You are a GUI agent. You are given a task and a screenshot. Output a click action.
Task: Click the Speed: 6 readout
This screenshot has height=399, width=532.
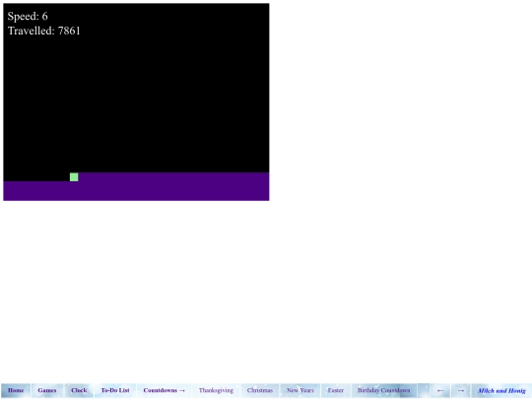point(28,17)
